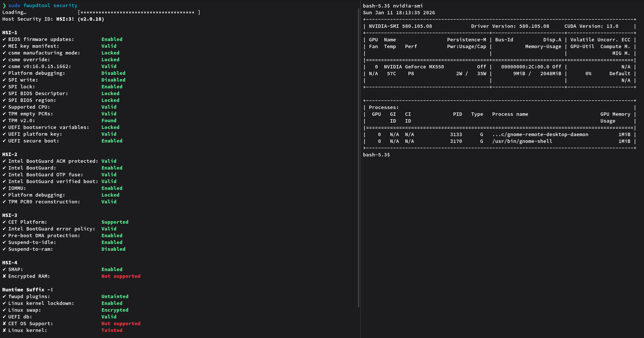
Task: Click the 'gnome-remote-desktop-daemon' process name
Action: coord(540,135)
